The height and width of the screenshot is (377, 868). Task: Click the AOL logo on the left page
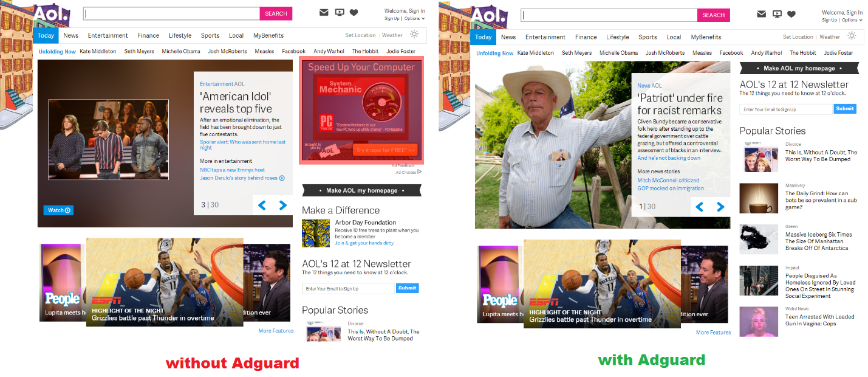click(52, 13)
